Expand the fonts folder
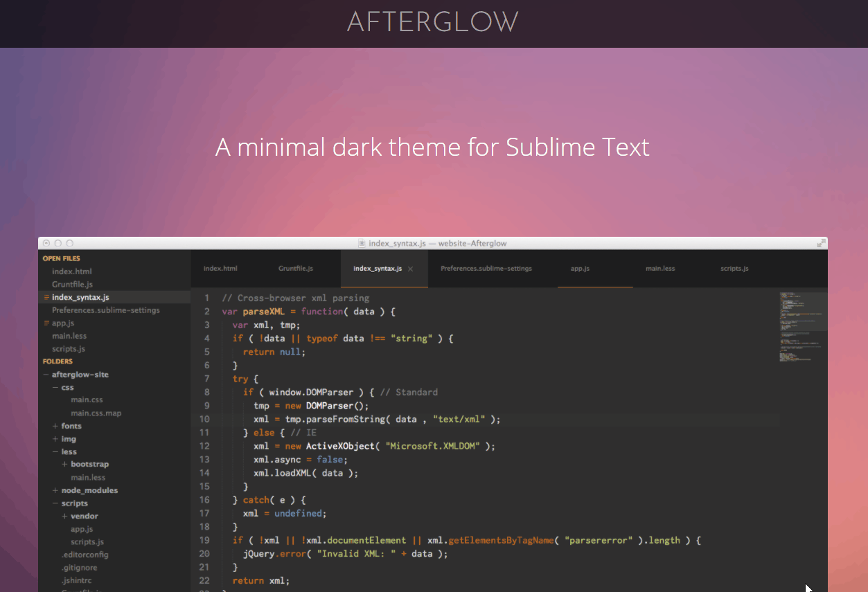Screen dimensions: 868x592 tap(55, 426)
